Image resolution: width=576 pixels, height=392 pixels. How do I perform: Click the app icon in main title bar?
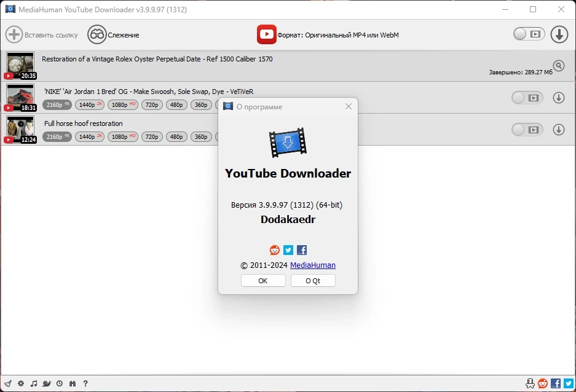(10, 9)
